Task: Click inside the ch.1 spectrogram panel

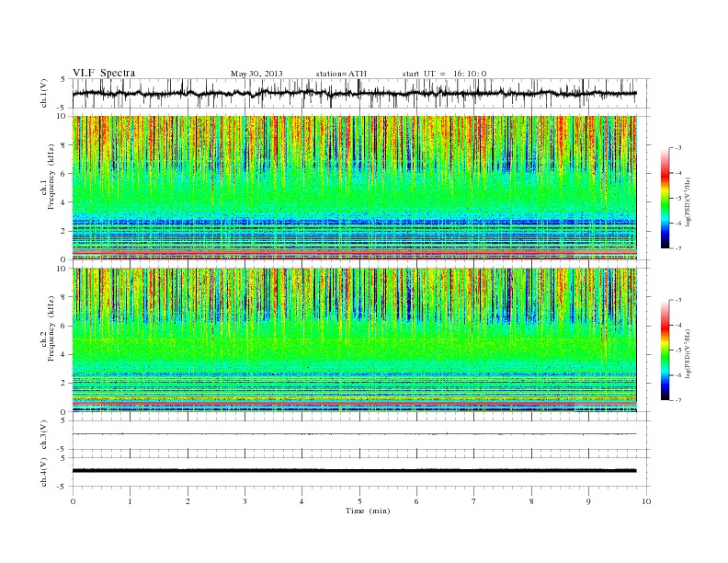Action: tap(355, 188)
